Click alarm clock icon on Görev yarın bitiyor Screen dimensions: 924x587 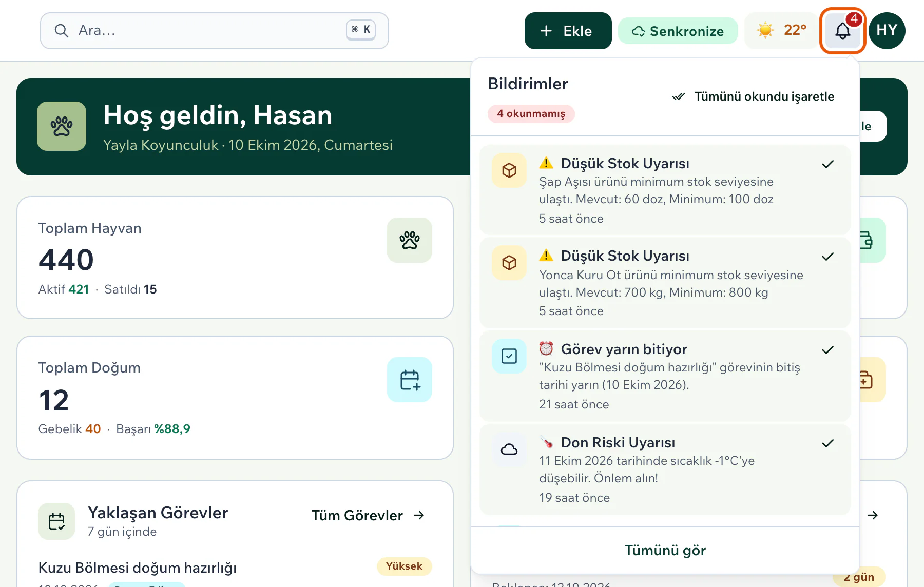546,349
